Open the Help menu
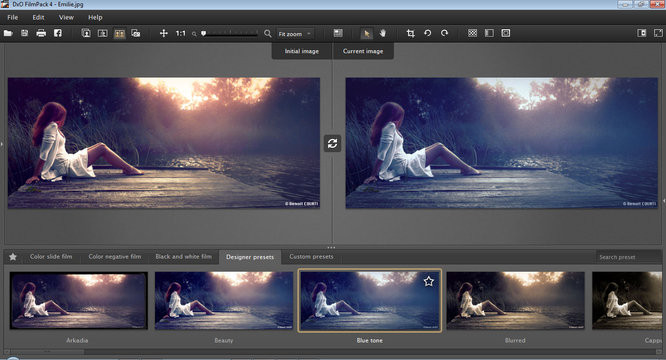The width and height of the screenshot is (666, 360). (95, 17)
